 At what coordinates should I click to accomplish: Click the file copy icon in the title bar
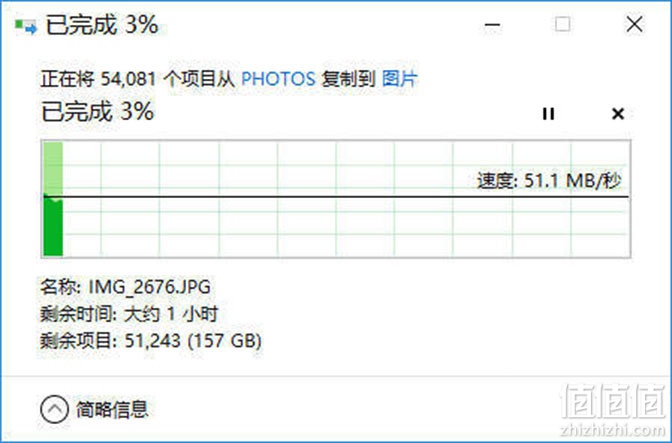tap(26, 27)
